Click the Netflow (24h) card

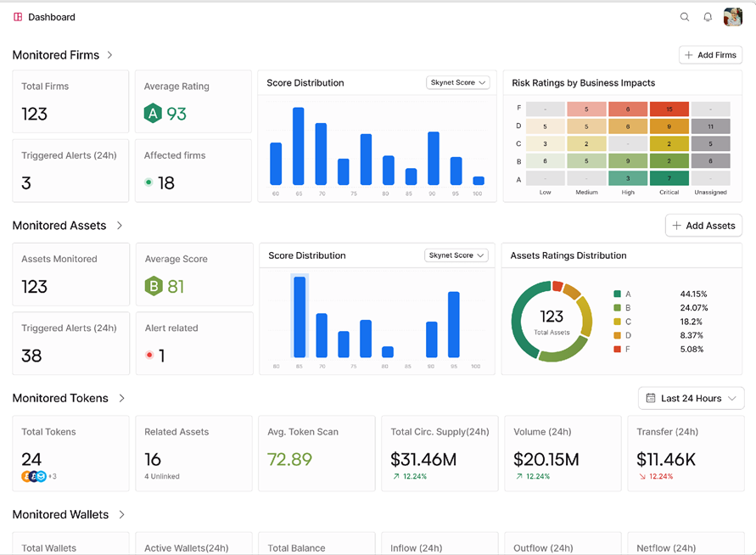click(686, 543)
